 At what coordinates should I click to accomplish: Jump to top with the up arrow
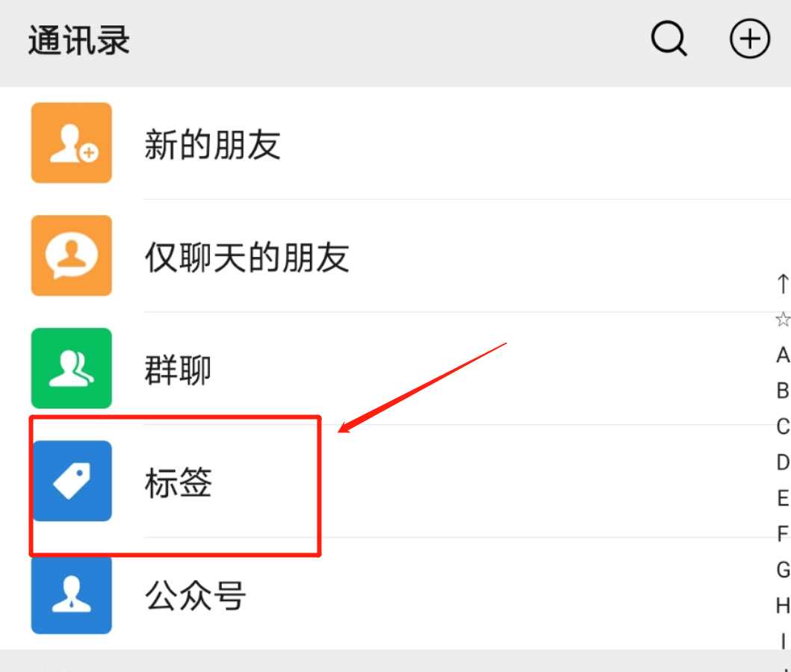pos(783,283)
